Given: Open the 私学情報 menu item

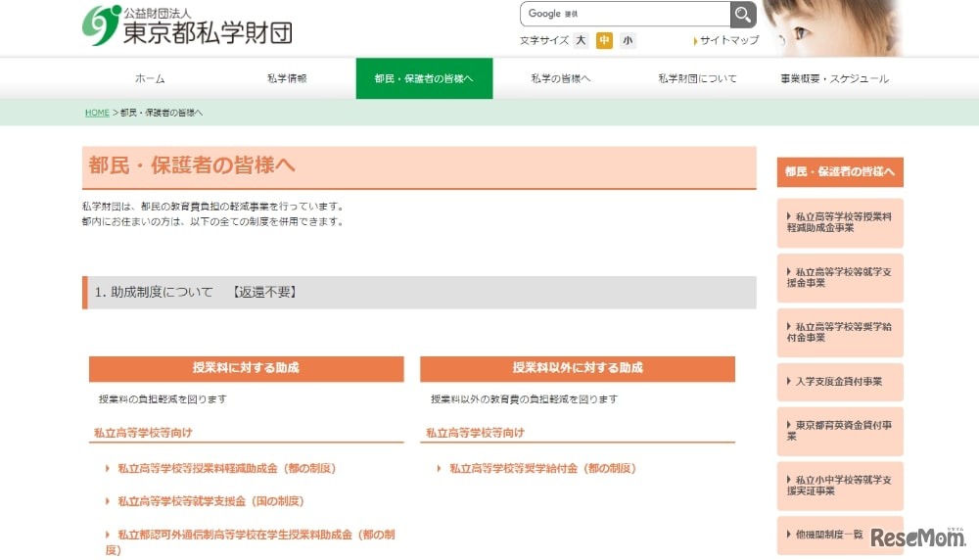Looking at the screenshot, I should tap(287, 78).
